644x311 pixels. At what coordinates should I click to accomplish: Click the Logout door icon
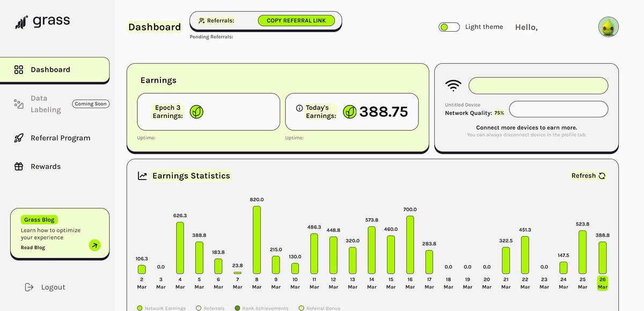tap(30, 287)
